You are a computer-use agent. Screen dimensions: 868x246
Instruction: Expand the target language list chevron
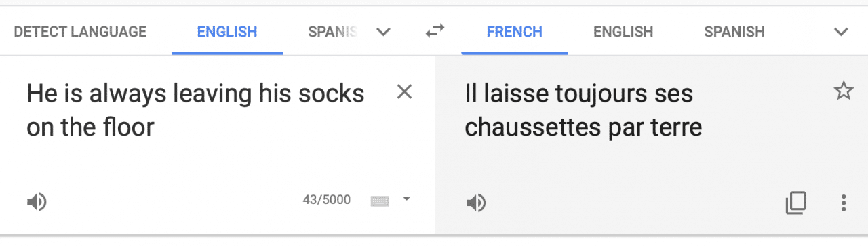pyautogui.click(x=841, y=32)
